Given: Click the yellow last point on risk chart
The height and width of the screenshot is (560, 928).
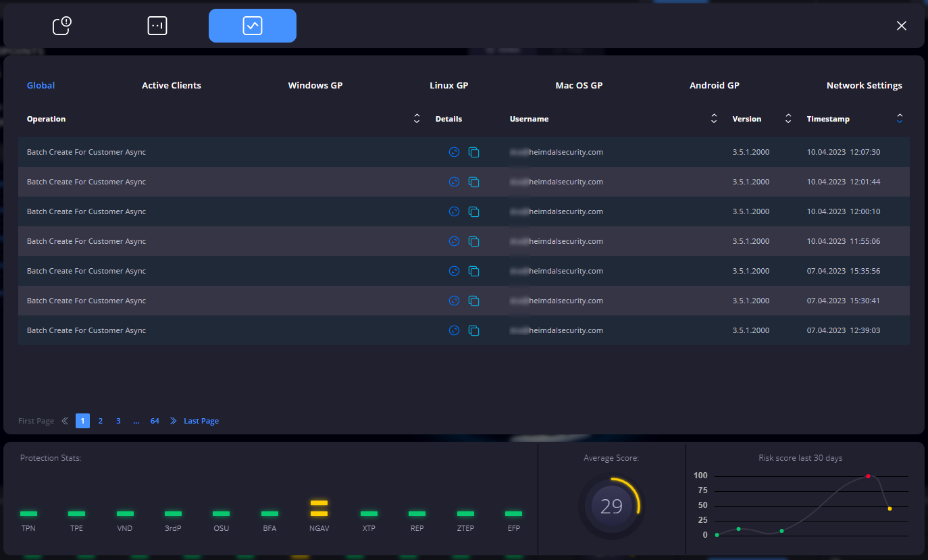Looking at the screenshot, I should click(x=890, y=509).
